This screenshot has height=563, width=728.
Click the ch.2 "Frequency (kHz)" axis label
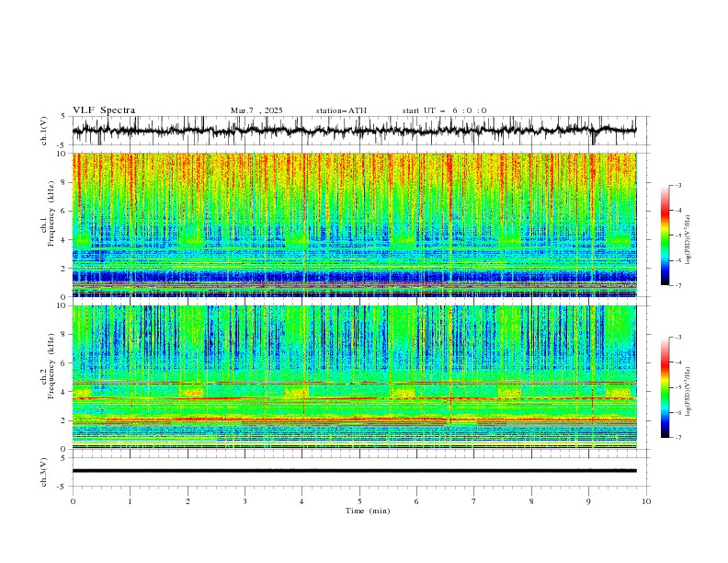(51, 365)
